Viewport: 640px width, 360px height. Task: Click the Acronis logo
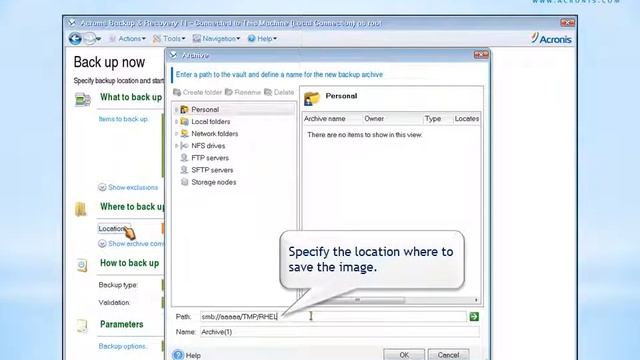point(551,39)
